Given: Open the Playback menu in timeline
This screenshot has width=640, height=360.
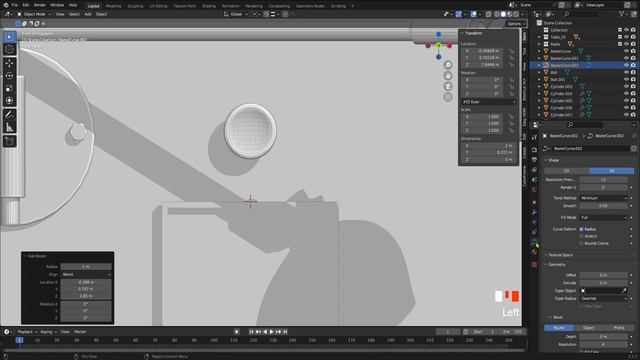Looking at the screenshot, I should point(27,332).
